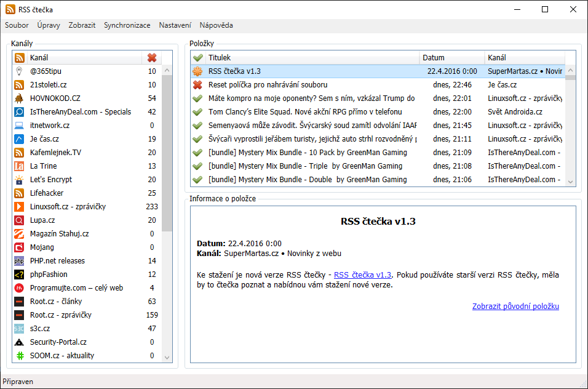Image resolution: width=588 pixels, height=389 pixels.
Task: Open the Nastavení menu
Action: click(175, 25)
